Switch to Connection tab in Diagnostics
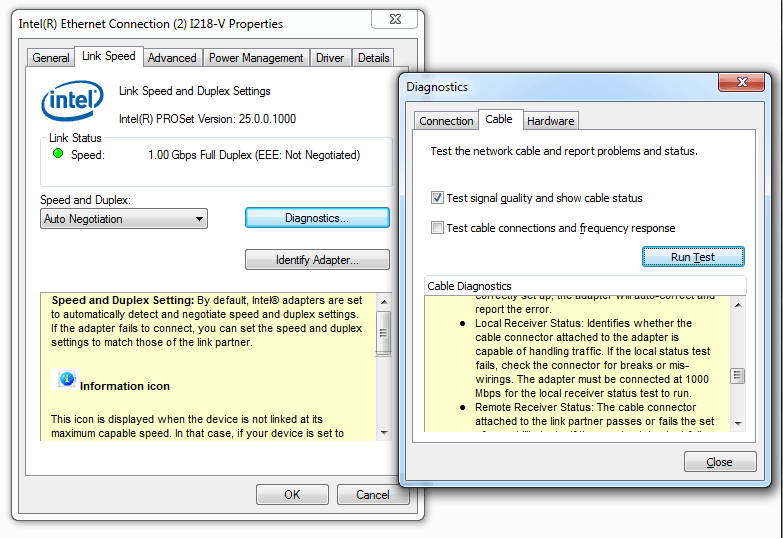 tap(446, 121)
